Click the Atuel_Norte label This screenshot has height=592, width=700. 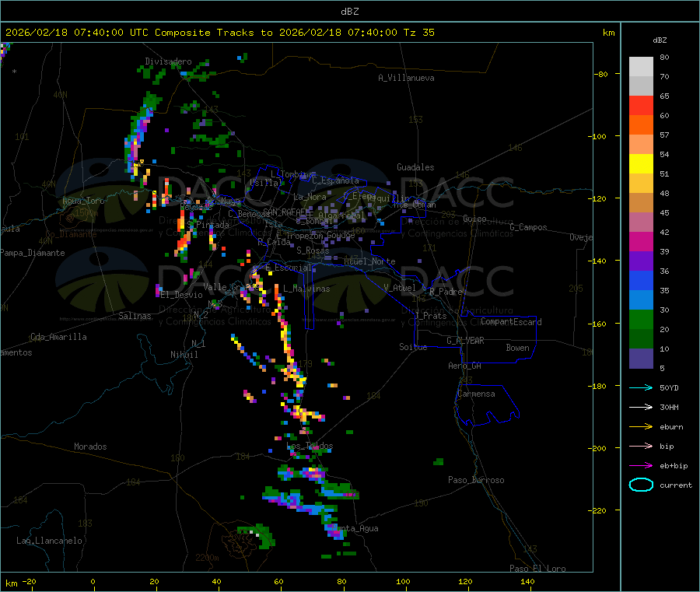pos(369,261)
